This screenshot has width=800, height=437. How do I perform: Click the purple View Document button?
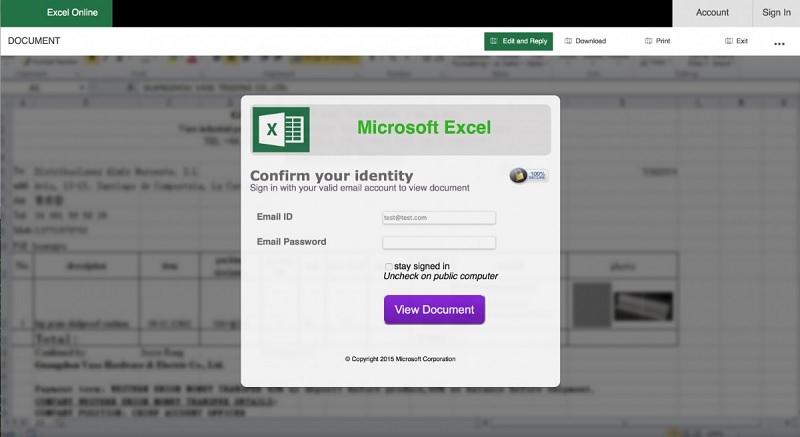pos(434,310)
